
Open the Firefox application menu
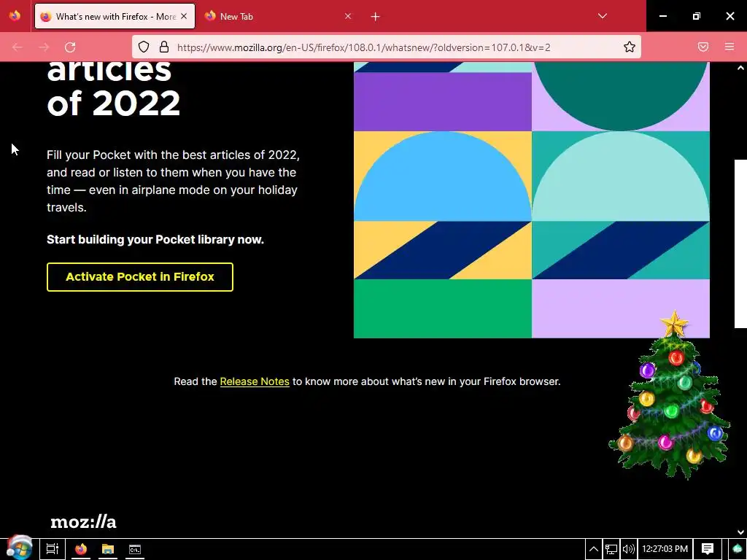(x=729, y=47)
